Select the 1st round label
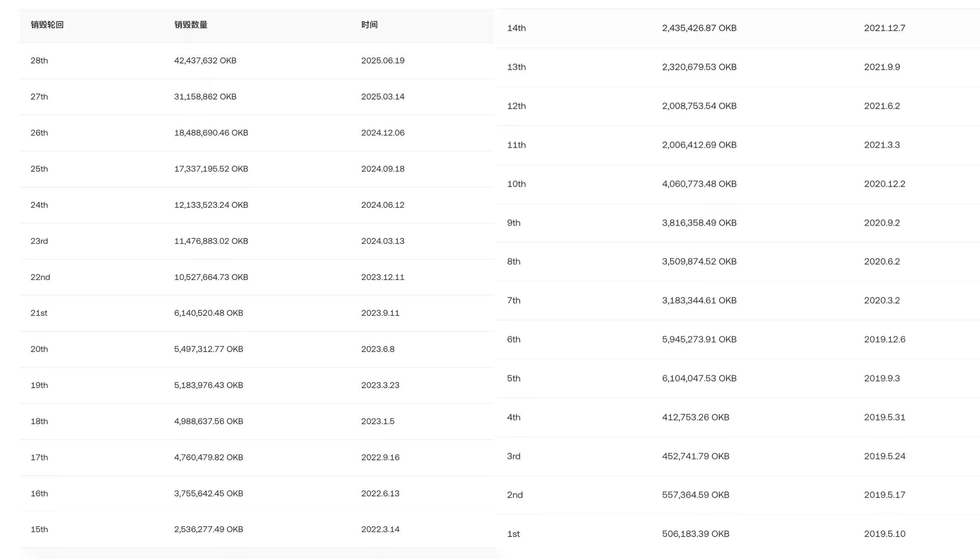Viewport: 980px width, 559px height. click(514, 534)
